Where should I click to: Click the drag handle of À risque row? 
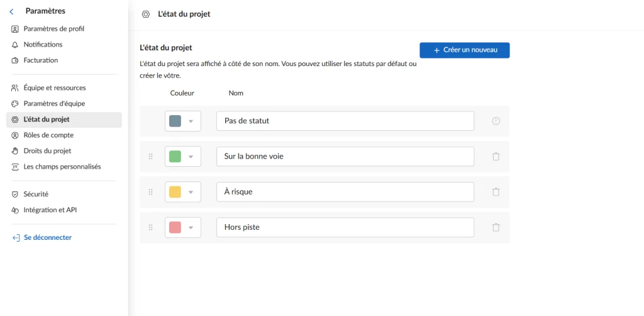pos(150,192)
